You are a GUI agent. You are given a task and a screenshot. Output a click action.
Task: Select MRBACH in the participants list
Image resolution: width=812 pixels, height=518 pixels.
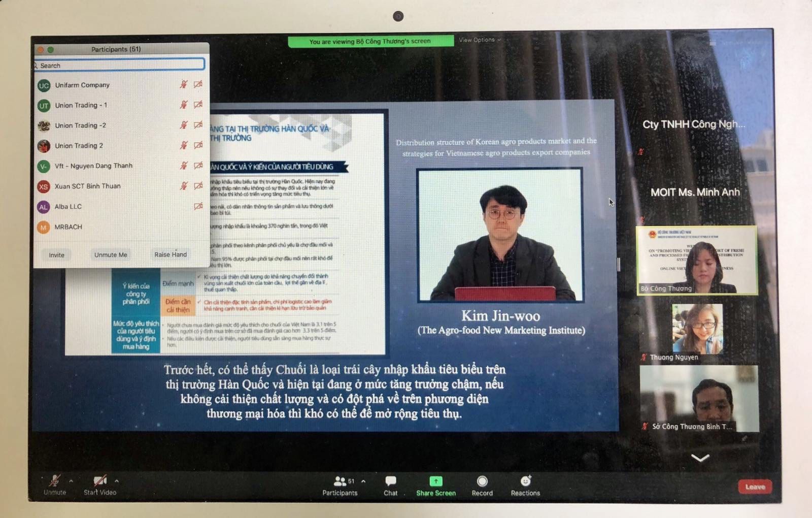tap(69, 227)
